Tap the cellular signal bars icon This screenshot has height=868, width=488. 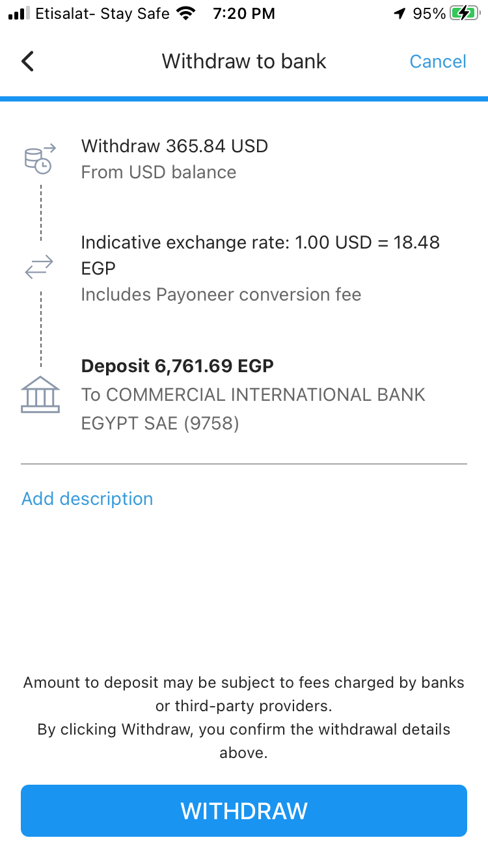19,14
